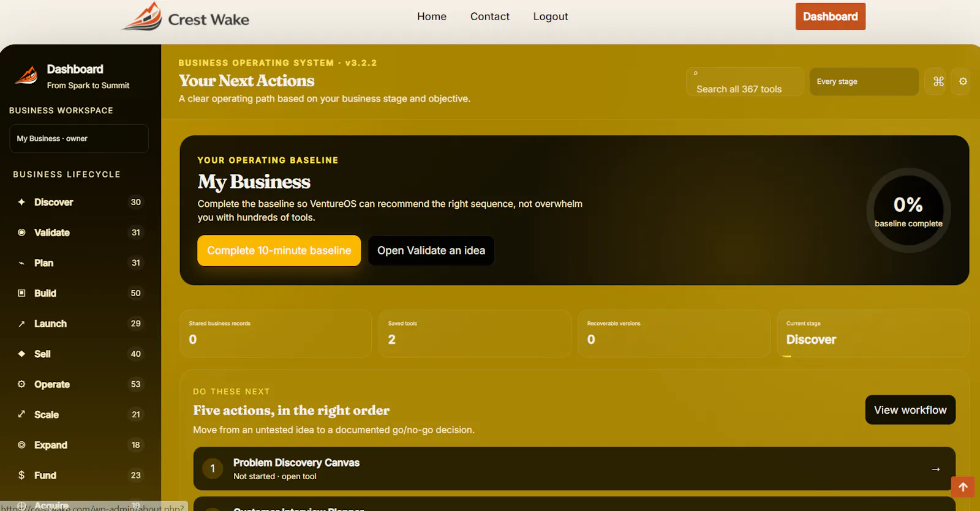The image size is (980, 511).
Task: Click Complete 10-minute baseline button
Action: (279, 251)
